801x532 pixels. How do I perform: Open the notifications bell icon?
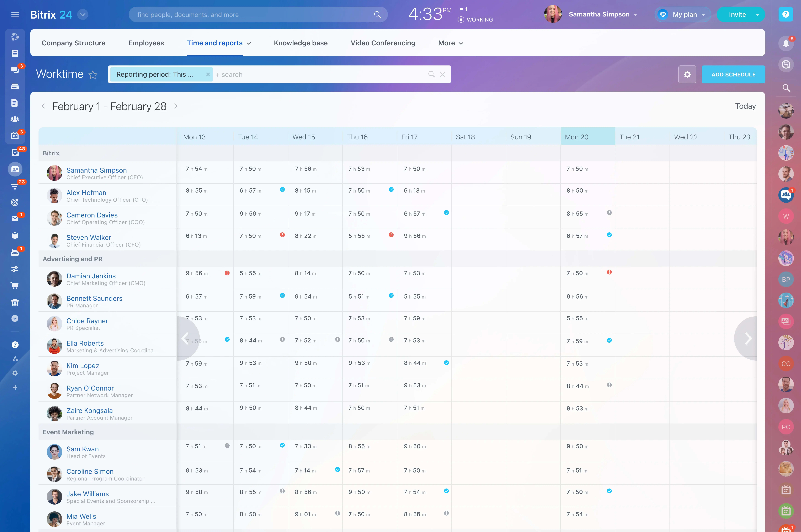pos(786,43)
